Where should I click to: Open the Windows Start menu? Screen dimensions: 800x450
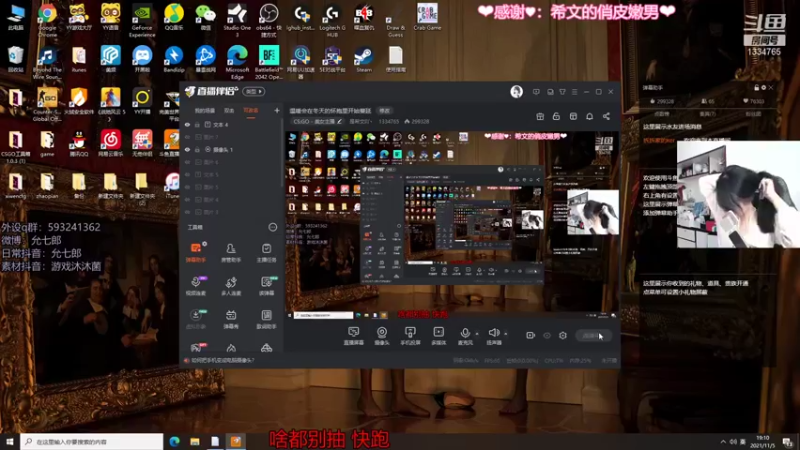coord(10,442)
